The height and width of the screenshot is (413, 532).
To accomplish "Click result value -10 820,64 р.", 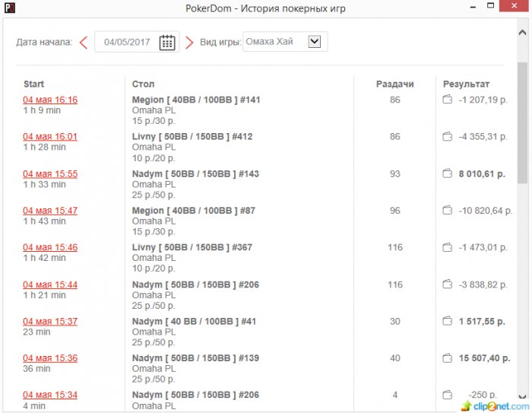I will click(486, 211).
